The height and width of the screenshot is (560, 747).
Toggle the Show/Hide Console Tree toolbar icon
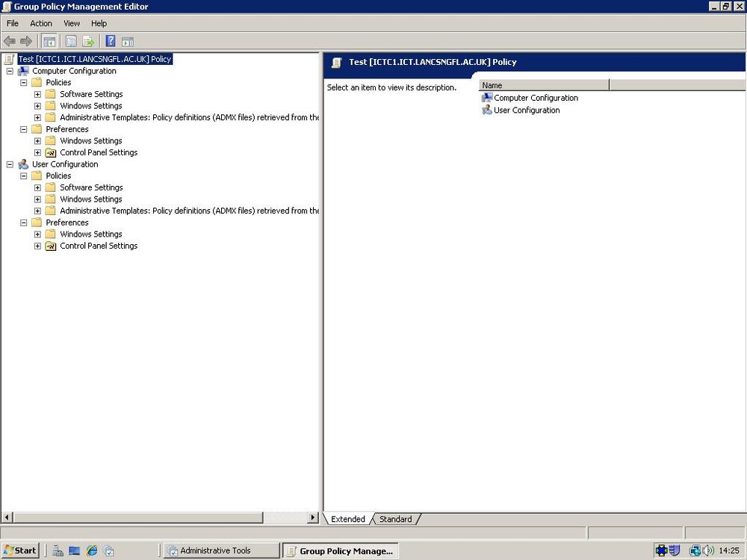pyautogui.click(x=49, y=41)
